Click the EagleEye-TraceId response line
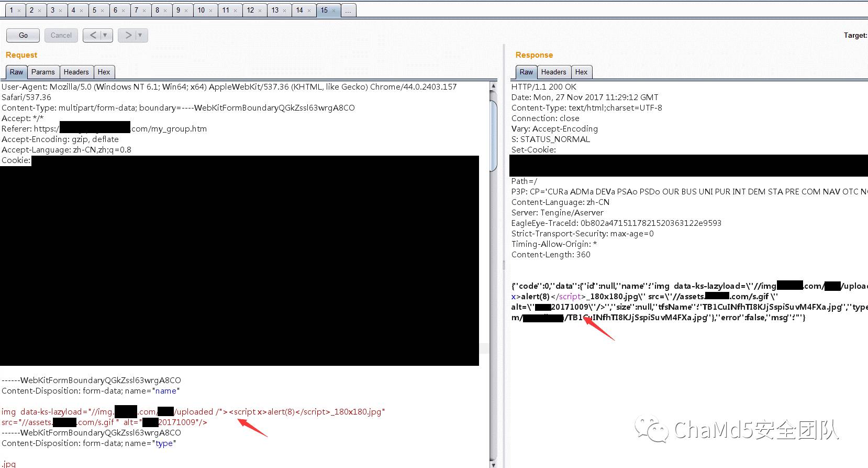The image size is (868, 468). 616,223
